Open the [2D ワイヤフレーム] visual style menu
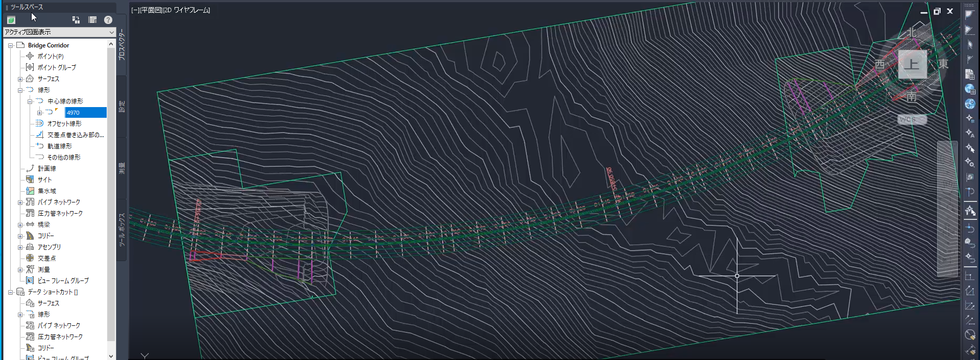The width and height of the screenshot is (980, 360). tap(186, 10)
